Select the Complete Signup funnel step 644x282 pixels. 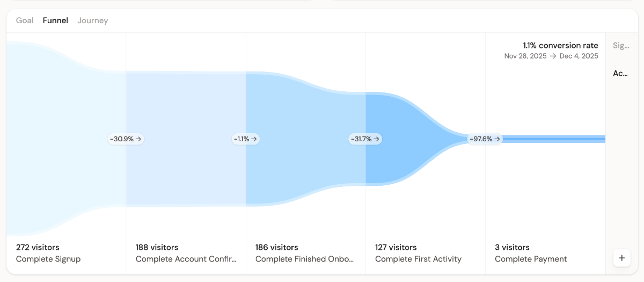(x=48, y=259)
